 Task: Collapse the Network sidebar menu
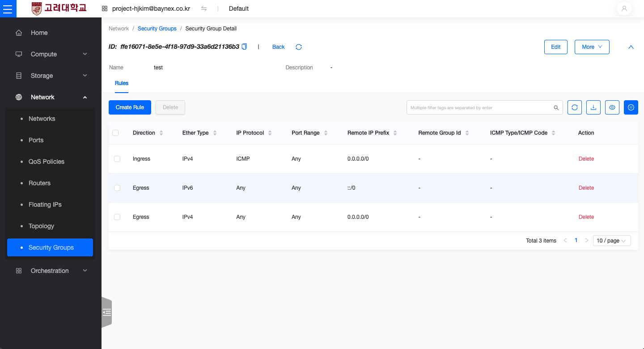[x=51, y=97]
